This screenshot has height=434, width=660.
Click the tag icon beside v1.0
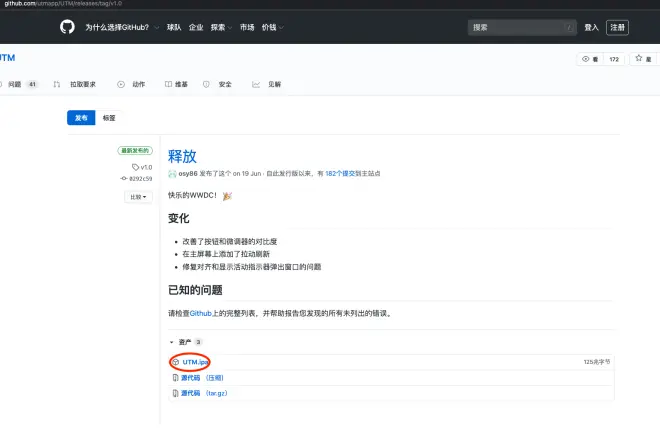pos(135,167)
